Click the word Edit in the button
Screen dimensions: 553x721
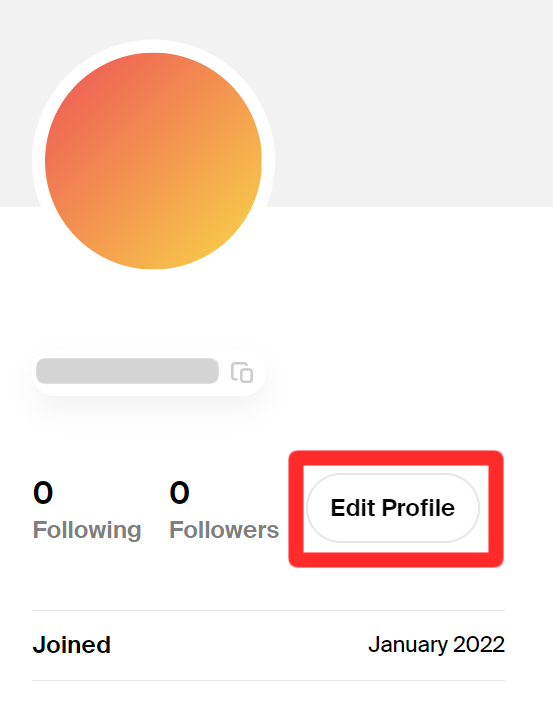[x=353, y=508]
